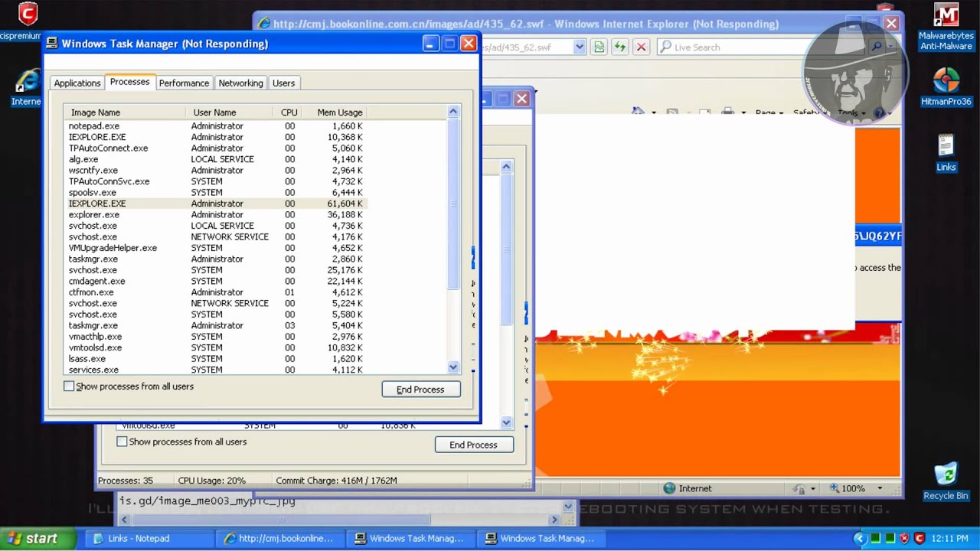This screenshot has width=980, height=551.
Task: Select the Processes tab
Action: coord(129,81)
